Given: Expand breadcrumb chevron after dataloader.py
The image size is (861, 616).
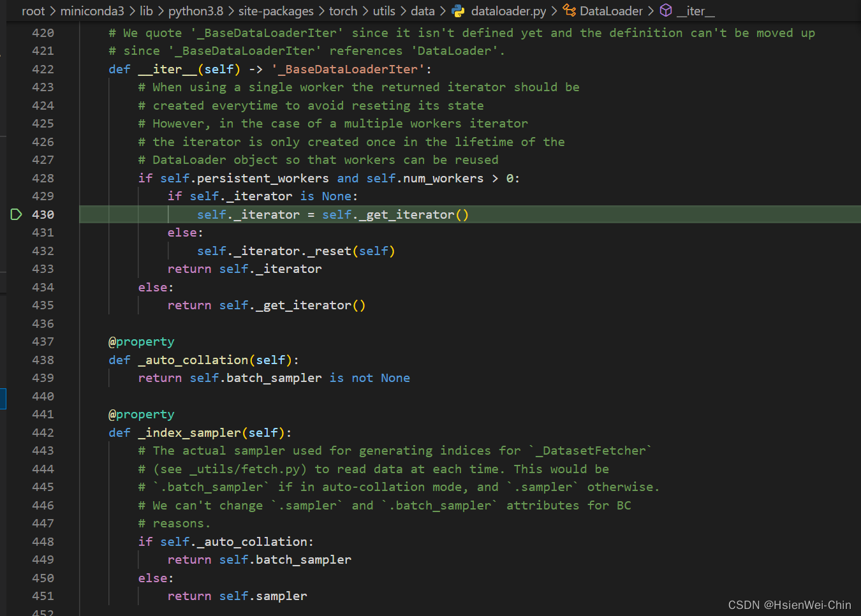Looking at the screenshot, I should tap(554, 11).
